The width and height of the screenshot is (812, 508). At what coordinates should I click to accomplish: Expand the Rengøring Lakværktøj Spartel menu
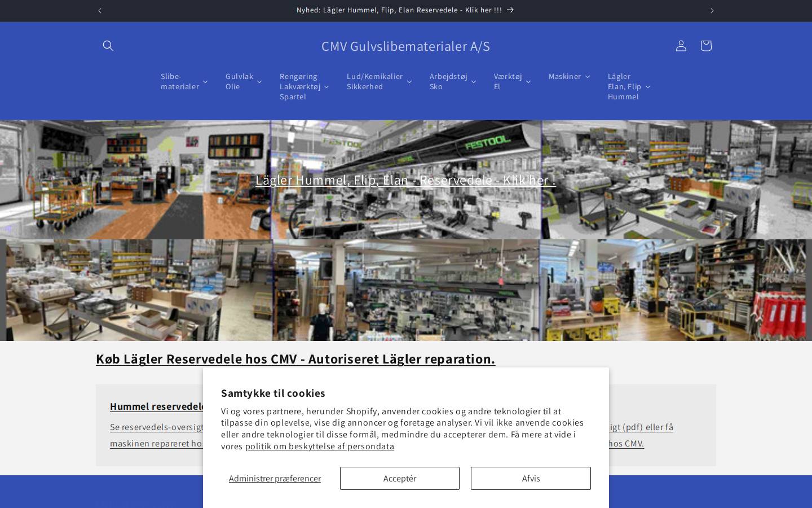coord(304,86)
